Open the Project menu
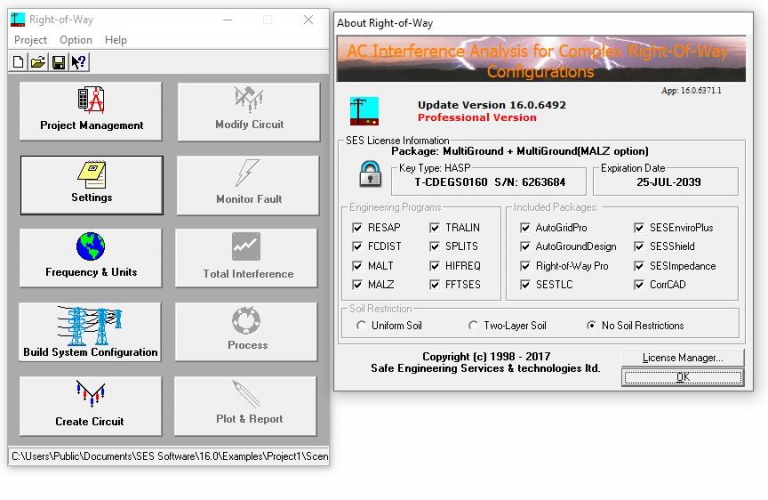Viewport: 768px width, 500px height. tap(30, 40)
